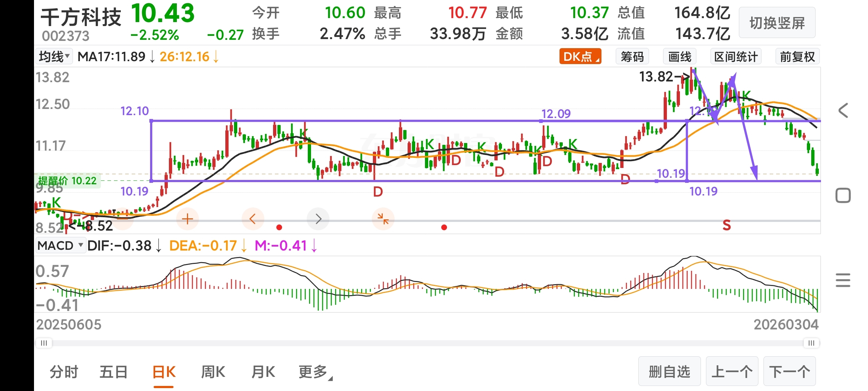
Task: Click the red S signal marker
Action: point(727,226)
